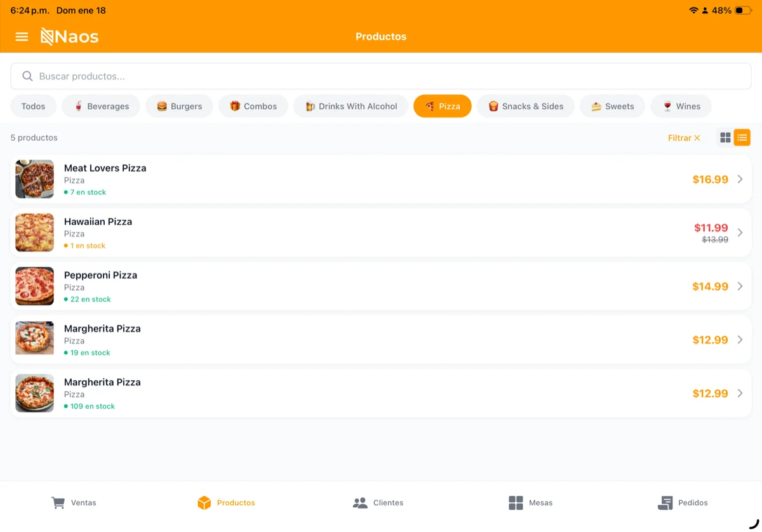Viewport: 762px width, 532px height.
Task: Open the Pedidos tab
Action: pyautogui.click(x=682, y=503)
